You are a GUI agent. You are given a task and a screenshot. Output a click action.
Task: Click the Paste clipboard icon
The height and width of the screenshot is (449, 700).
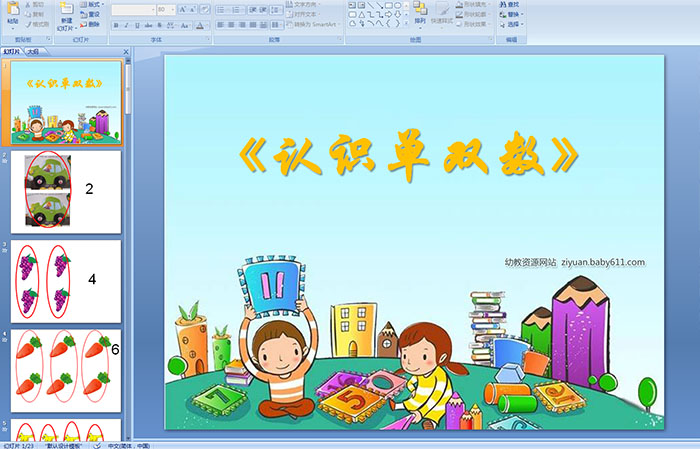pyautogui.click(x=13, y=9)
